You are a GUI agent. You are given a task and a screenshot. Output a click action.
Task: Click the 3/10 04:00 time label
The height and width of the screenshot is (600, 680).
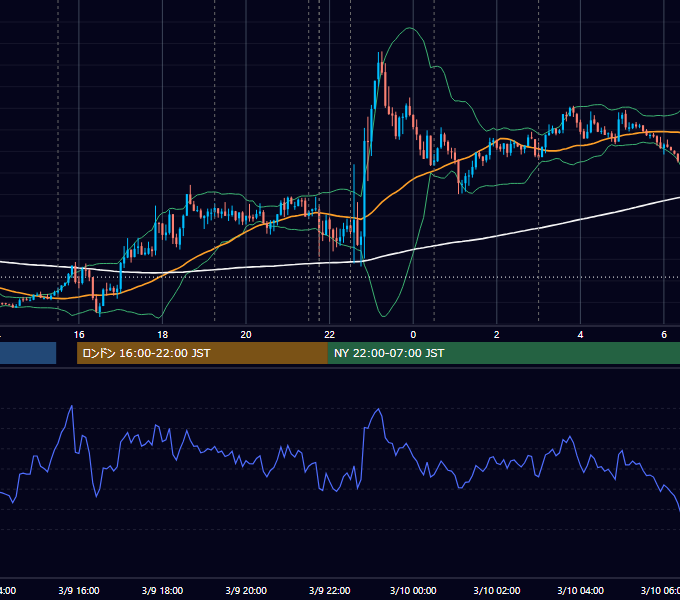point(580,590)
